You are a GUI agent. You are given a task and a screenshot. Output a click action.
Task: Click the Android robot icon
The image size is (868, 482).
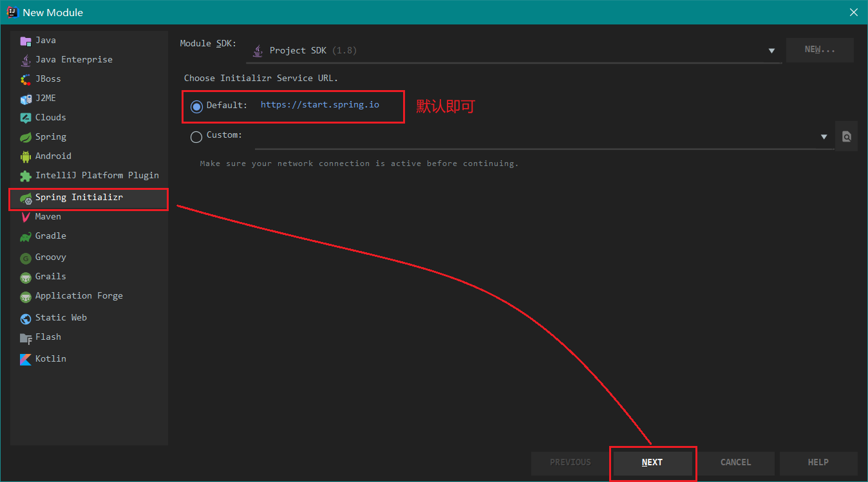pyautogui.click(x=26, y=156)
